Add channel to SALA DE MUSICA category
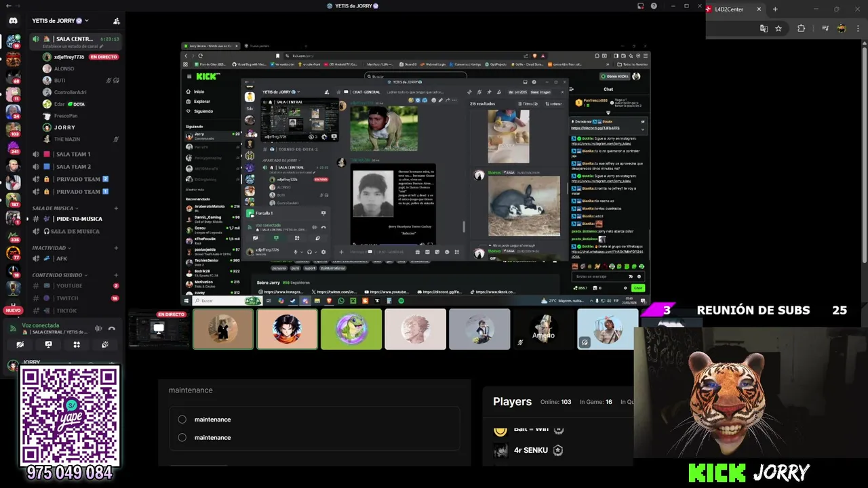This screenshot has height=488, width=868. coord(116,208)
